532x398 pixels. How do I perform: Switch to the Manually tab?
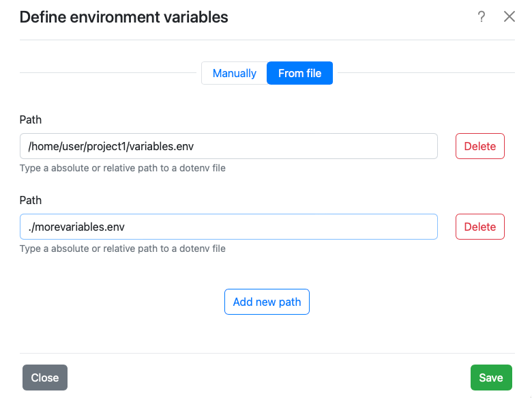click(x=234, y=73)
